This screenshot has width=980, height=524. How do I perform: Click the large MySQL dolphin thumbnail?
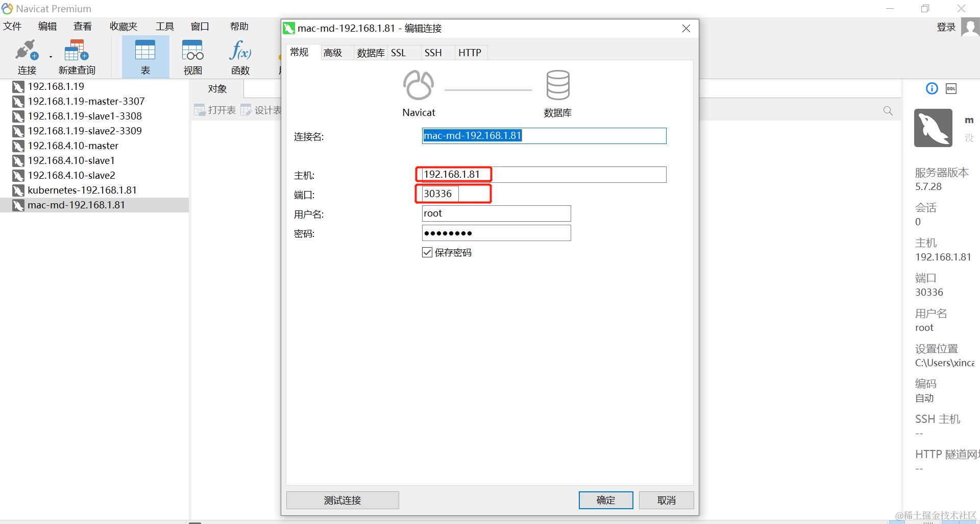point(933,128)
